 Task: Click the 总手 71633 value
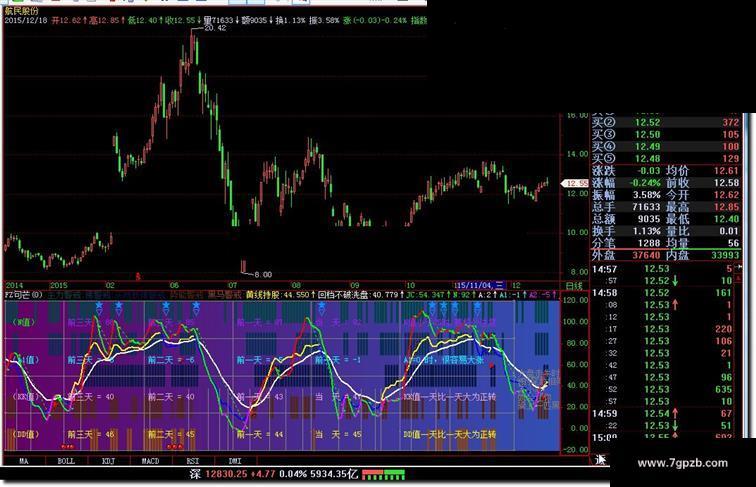[646, 207]
